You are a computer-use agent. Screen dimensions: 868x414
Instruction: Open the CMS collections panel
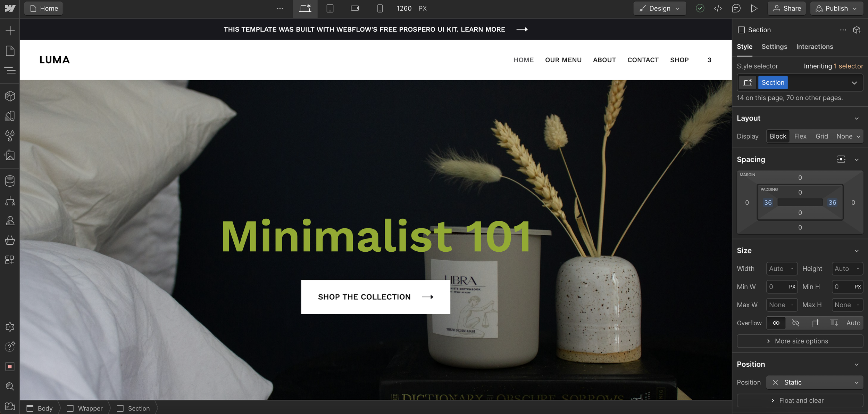click(10, 181)
